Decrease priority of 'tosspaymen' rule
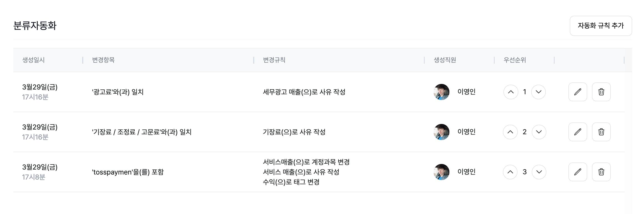This screenshot has height=214, width=644. pyautogui.click(x=539, y=172)
